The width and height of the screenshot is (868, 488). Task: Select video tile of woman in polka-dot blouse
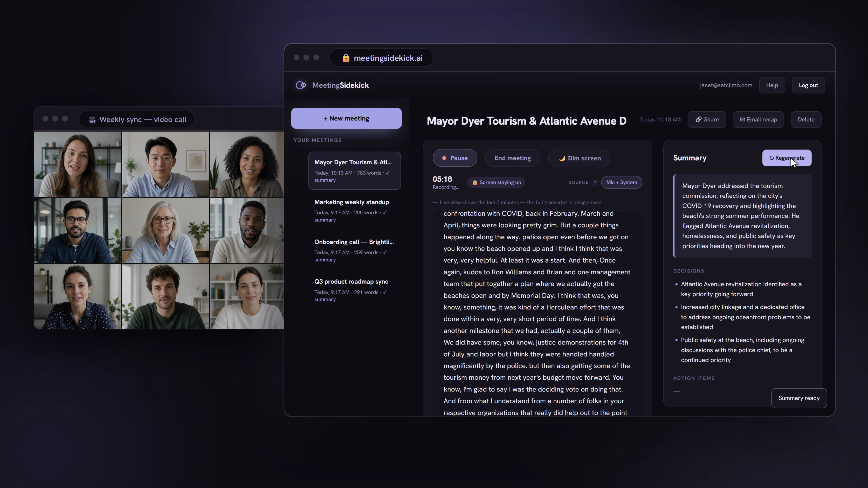click(x=78, y=296)
